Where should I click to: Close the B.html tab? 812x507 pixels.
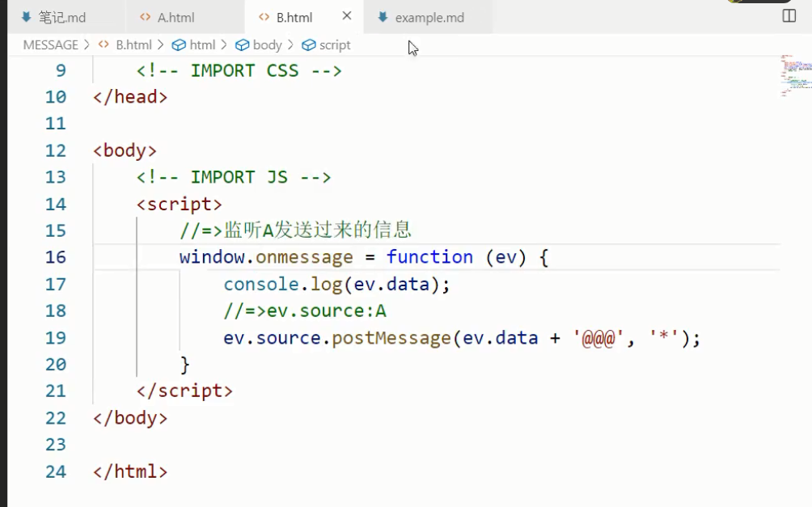tap(347, 16)
